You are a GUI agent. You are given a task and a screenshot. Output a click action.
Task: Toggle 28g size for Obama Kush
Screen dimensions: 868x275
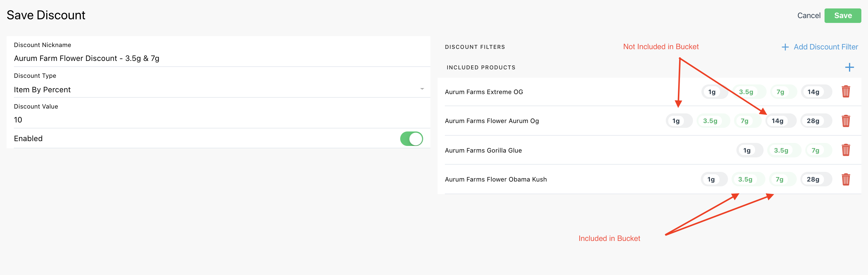tap(813, 179)
